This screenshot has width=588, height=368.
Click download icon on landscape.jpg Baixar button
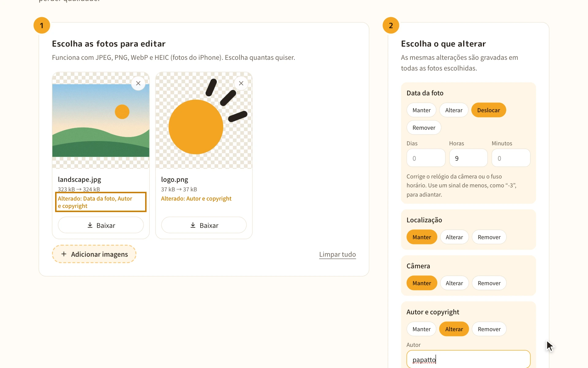coord(90,225)
